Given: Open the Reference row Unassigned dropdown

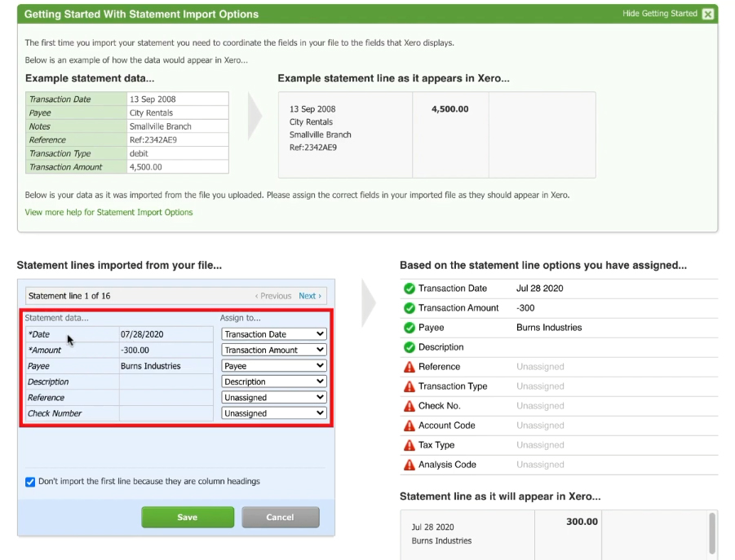Looking at the screenshot, I should coord(274,398).
